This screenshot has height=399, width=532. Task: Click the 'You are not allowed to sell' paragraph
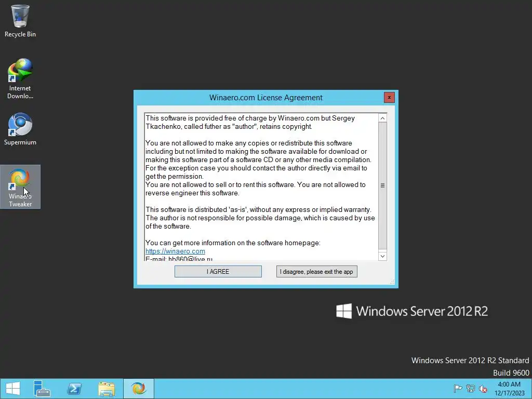coord(256,189)
